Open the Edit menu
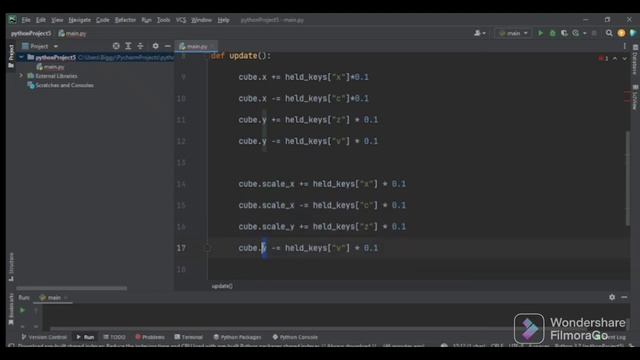Viewport: 640px width, 360px height. coord(41,20)
